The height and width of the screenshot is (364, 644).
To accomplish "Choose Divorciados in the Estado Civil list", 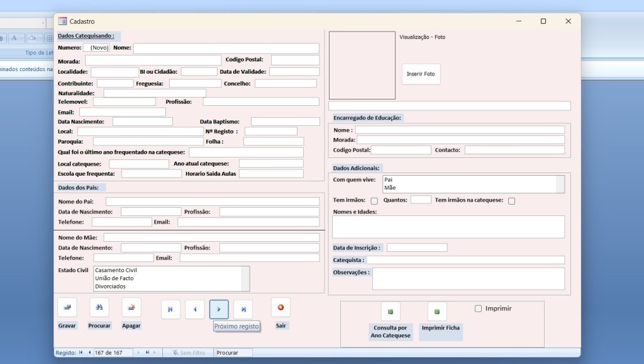I will tap(110, 287).
